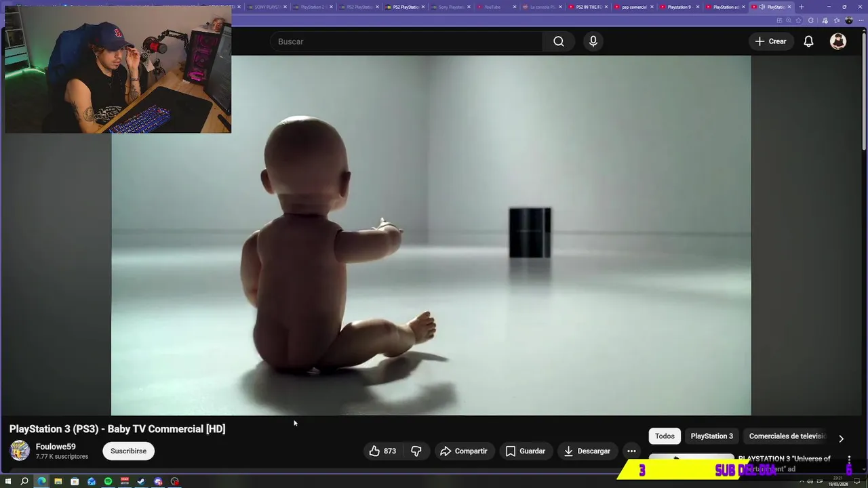The height and width of the screenshot is (488, 868).
Task: Click the search magnifier button
Action: (558, 41)
